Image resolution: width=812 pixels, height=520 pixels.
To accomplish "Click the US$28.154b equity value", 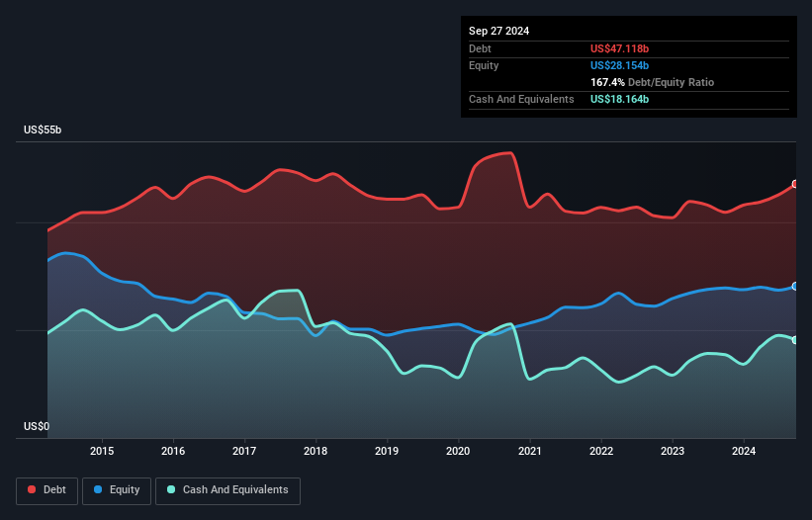I will point(619,65).
